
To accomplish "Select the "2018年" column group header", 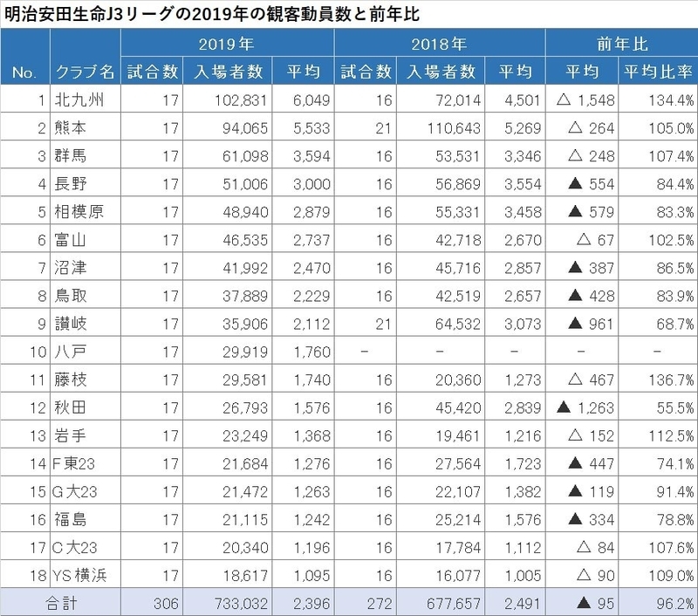I will click(439, 44).
